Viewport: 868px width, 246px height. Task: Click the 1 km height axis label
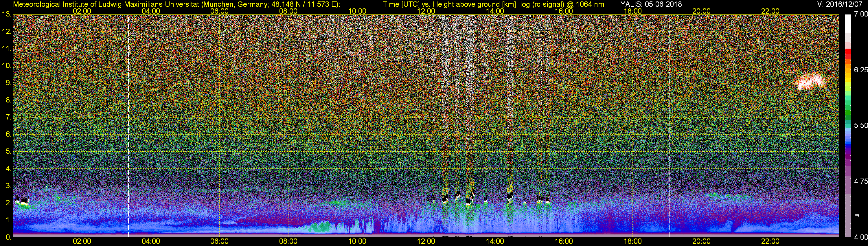pos(8,221)
